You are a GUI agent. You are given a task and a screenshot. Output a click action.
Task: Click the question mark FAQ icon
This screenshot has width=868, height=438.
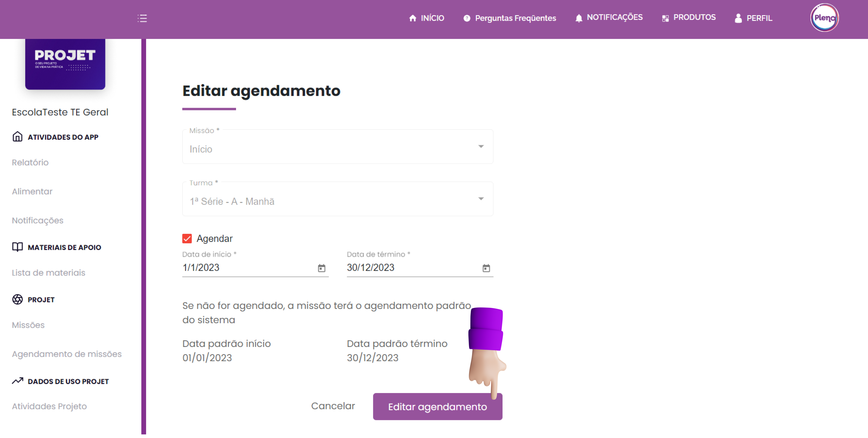tap(467, 18)
